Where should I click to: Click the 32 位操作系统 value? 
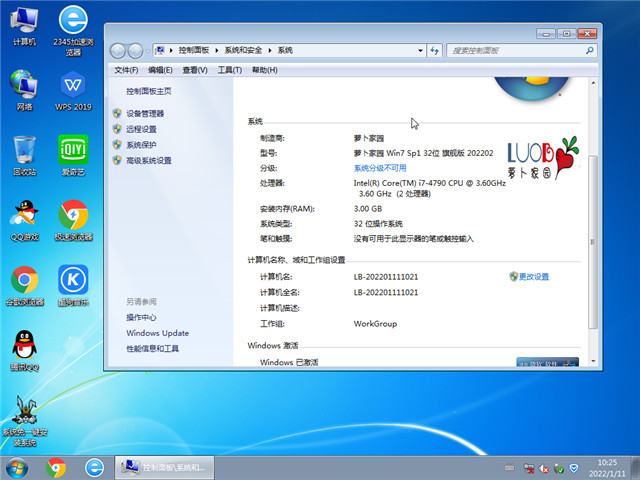378,224
